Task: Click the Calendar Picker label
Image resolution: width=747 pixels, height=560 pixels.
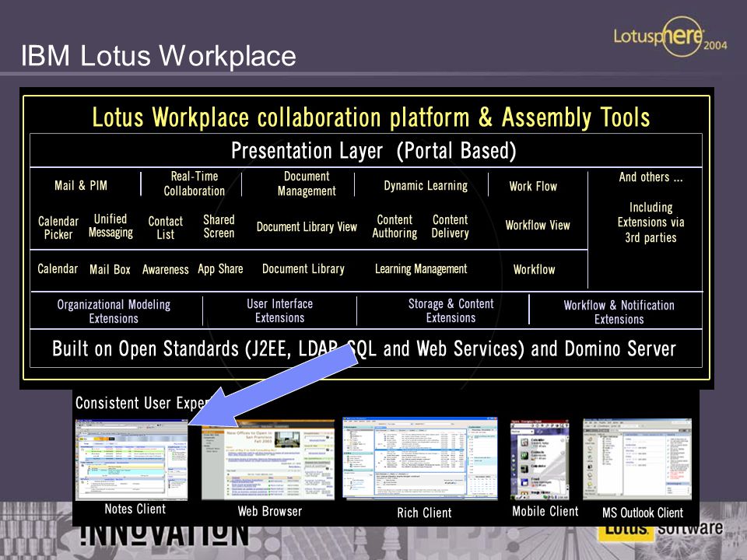Action: coord(58,228)
